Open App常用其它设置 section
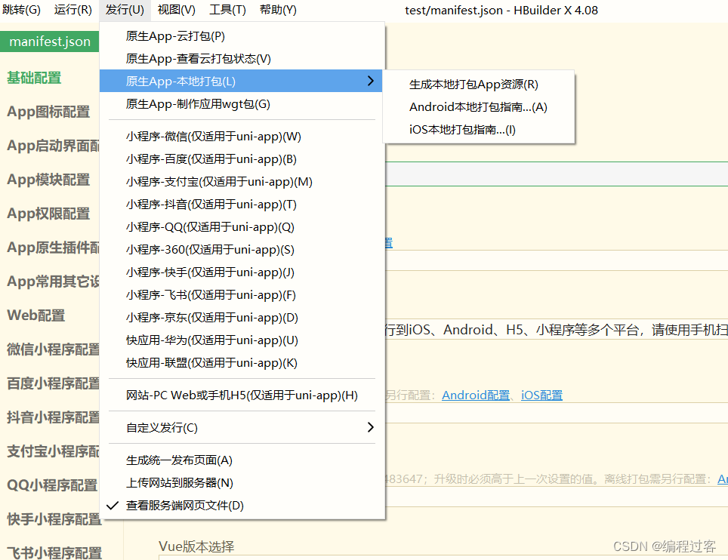Viewport: 728px width, 560px height. point(53,282)
